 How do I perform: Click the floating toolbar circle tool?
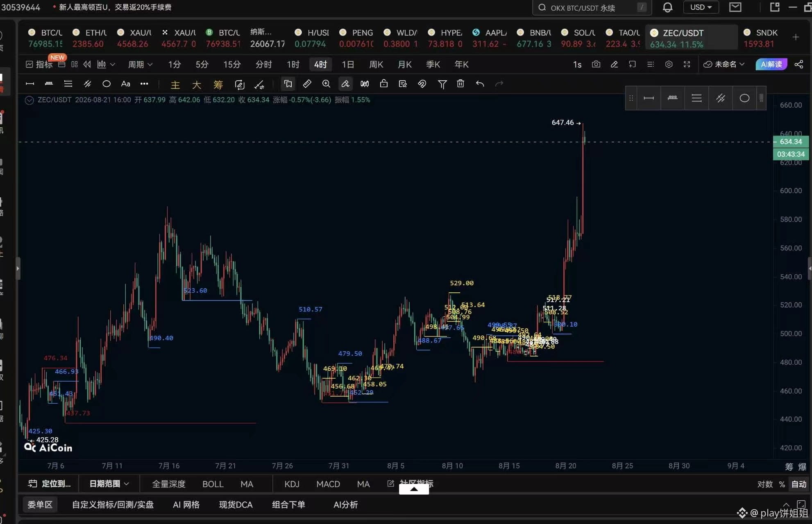point(744,98)
